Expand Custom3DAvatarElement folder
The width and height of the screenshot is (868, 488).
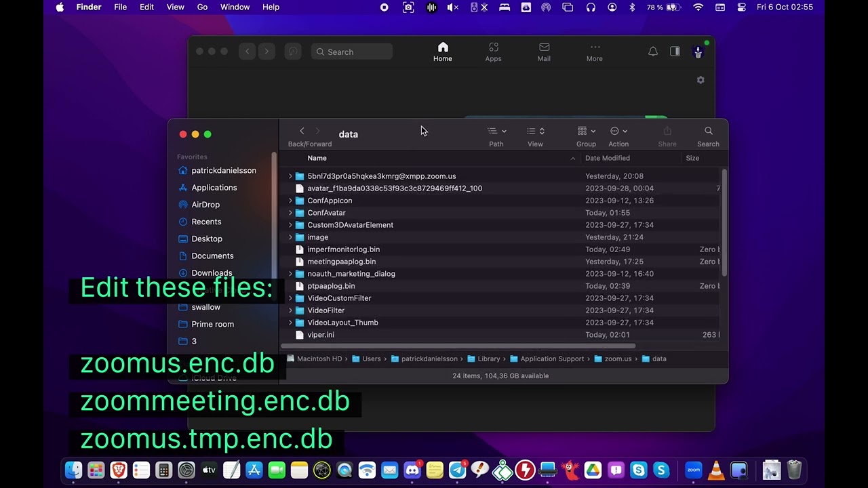290,225
